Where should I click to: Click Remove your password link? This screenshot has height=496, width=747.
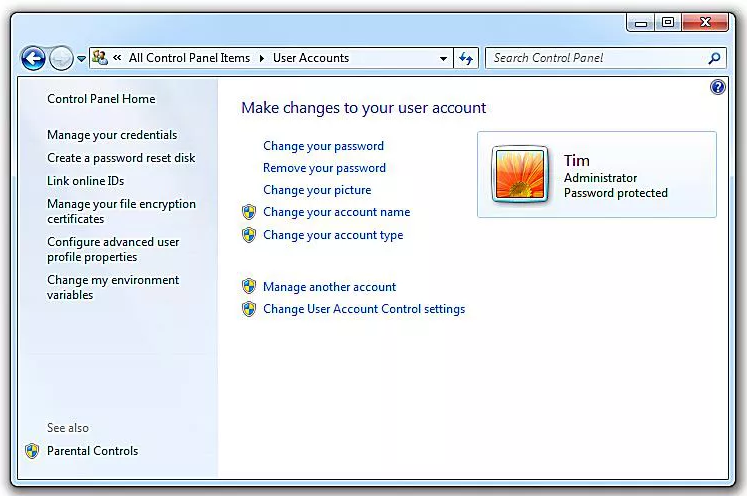pyautogui.click(x=324, y=168)
